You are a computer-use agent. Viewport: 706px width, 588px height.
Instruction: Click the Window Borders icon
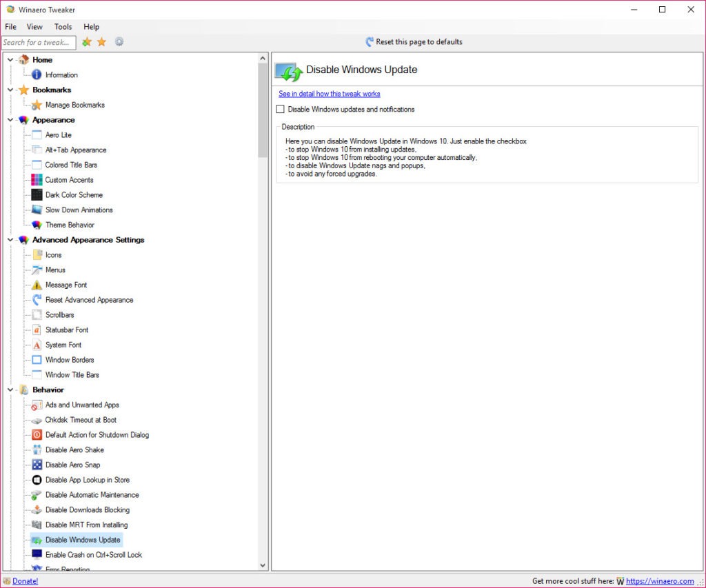(x=37, y=360)
